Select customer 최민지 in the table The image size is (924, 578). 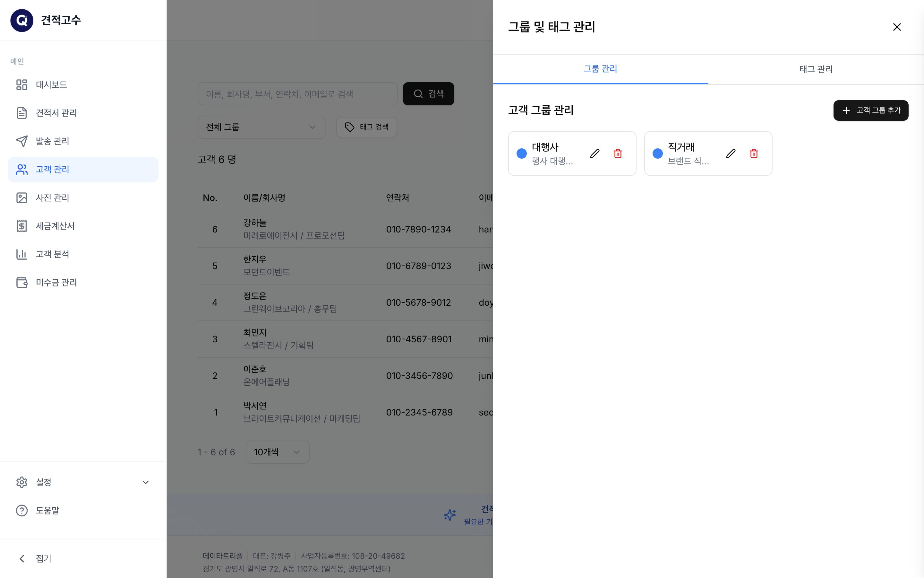click(x=255, y=333)
